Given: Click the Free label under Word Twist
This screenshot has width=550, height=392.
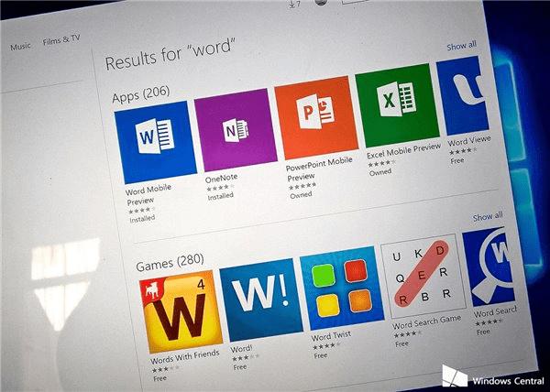Looking at the screenshot, I should (321, 355).
